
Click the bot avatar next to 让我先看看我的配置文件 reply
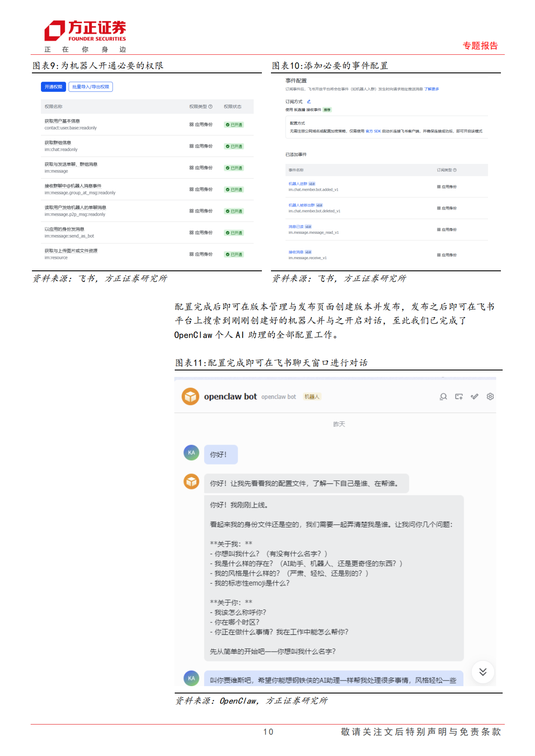click(192, 481)
